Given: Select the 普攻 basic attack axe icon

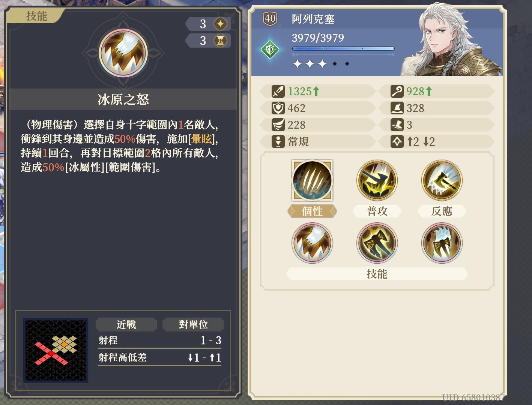Looking at the screenshot, I should (x=377, y=180).
